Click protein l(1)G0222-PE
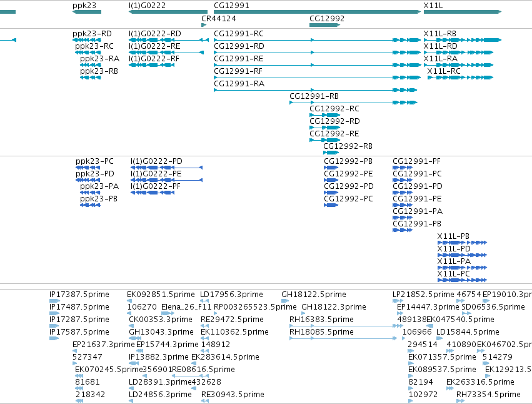This screenshot has width=532, height=404. [x=166, y=180]
